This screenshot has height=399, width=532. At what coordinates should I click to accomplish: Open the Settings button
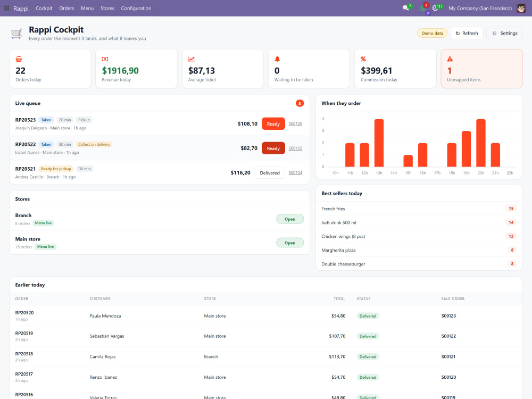pyautogui.click(x=504, y=33)
